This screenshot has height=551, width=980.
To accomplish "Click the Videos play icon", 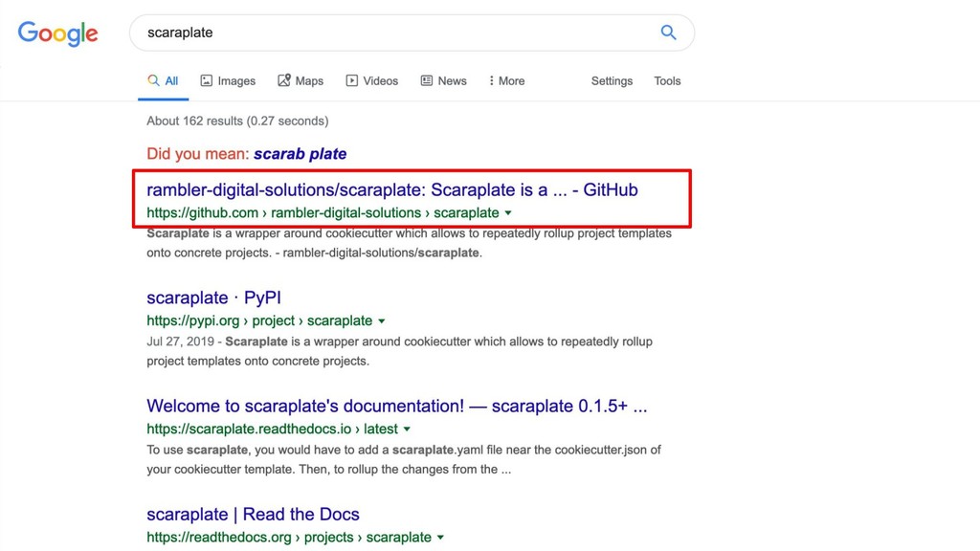I will 352,80.
